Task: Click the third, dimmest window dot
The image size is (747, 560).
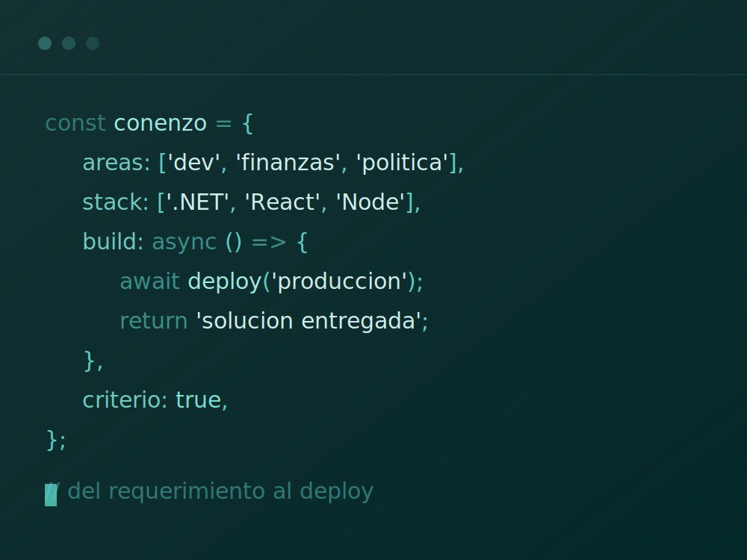Action: pyautogui.click(x=93, y=43)
